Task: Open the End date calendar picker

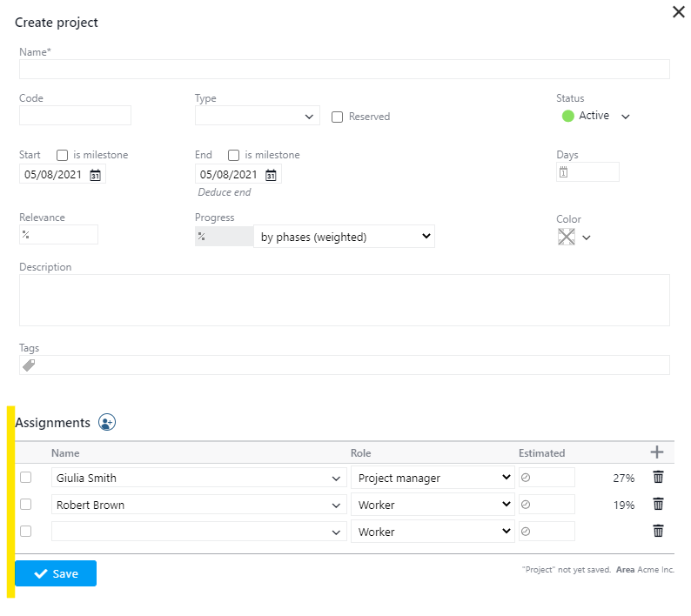Action: click(271, 175)
